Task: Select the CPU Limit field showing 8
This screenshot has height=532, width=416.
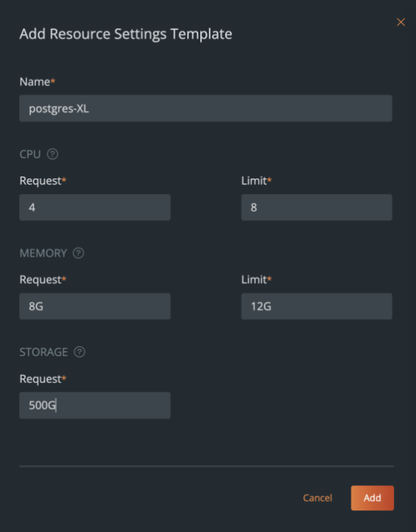Action: coord(317,208)
